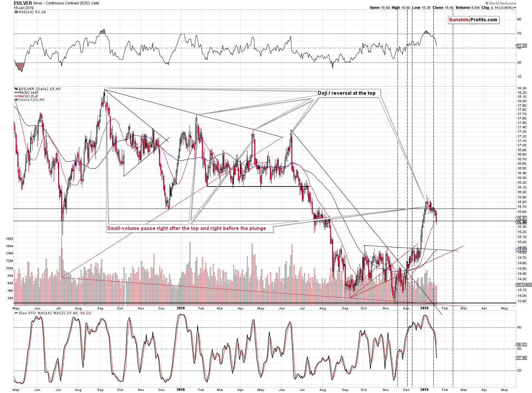532x393 pixels.
Task: Click the 14.85 MA(50) price tag on right axis
Action: pyautogui.click(x=521, y=250)
